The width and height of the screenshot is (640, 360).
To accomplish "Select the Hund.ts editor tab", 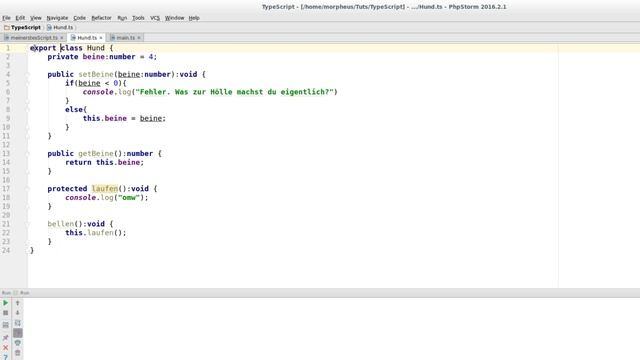I will 87,38.
